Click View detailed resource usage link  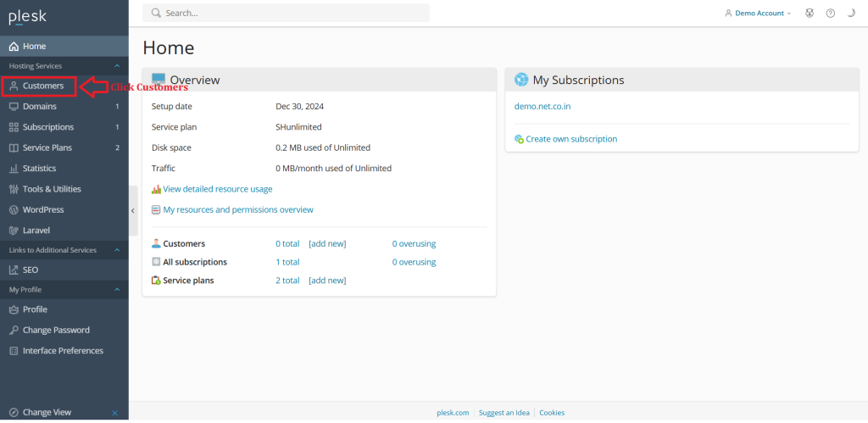point(218,189)
